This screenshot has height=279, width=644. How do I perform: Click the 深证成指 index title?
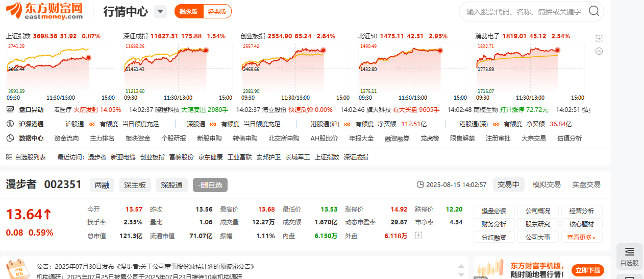[x=135, y=36]
